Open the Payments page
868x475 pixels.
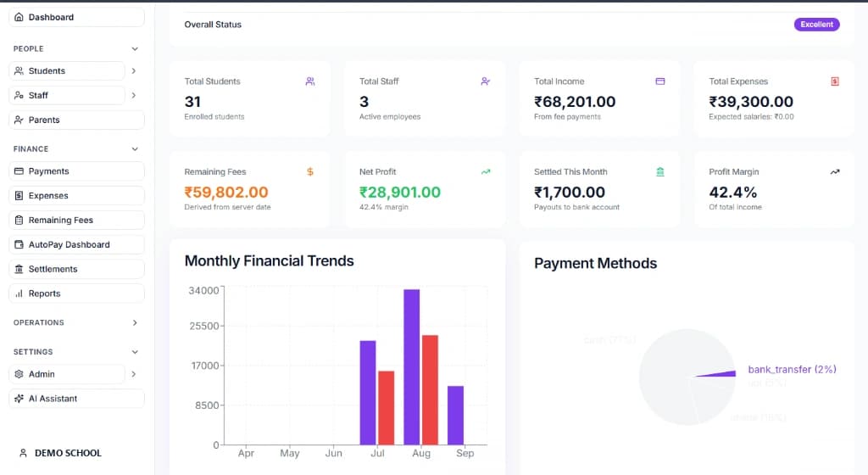(76, 171)
